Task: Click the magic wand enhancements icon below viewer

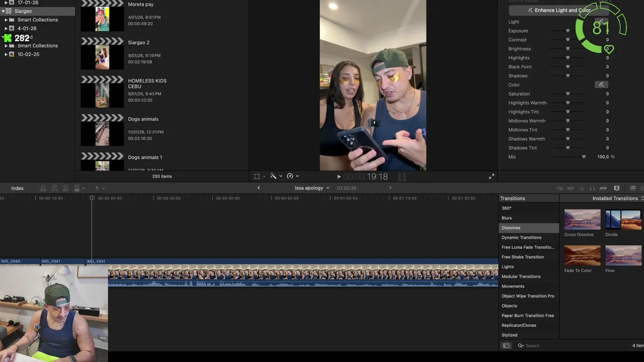Action: pyautogui.click(x=273, y=176)
